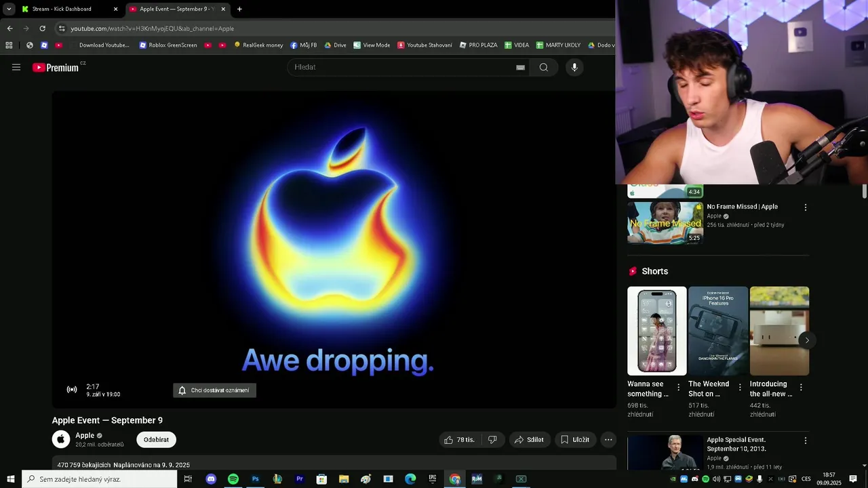Screen dimensions: 868x488
Task: Open Apple Special Event 2013 thumbnail
Action: [x=665, y=453]
